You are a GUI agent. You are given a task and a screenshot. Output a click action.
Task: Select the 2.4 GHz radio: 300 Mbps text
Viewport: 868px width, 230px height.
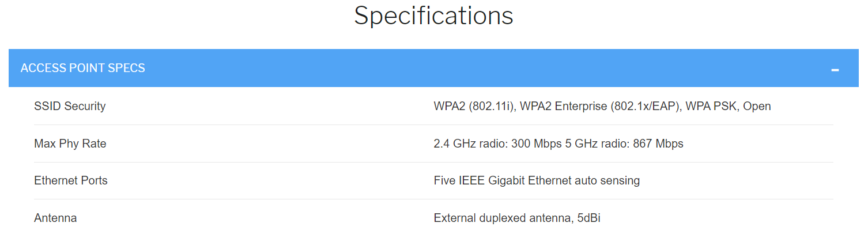pos(497,144)
